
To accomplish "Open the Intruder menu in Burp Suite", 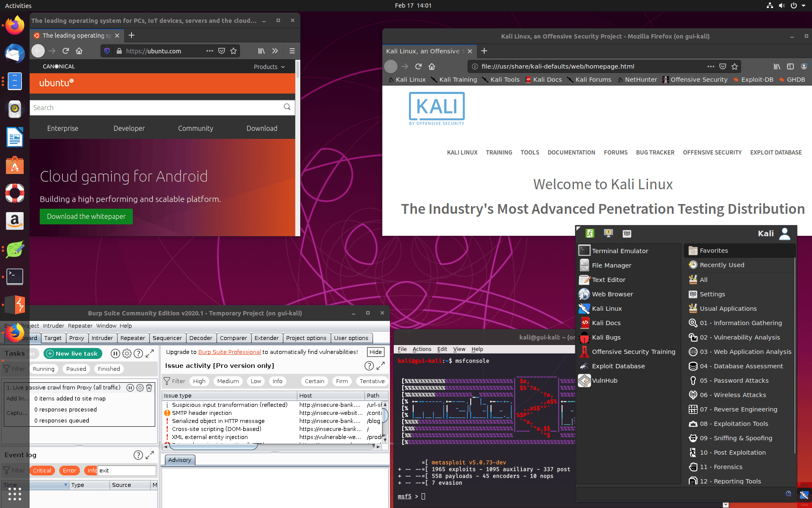I will [x=53, y=326].
